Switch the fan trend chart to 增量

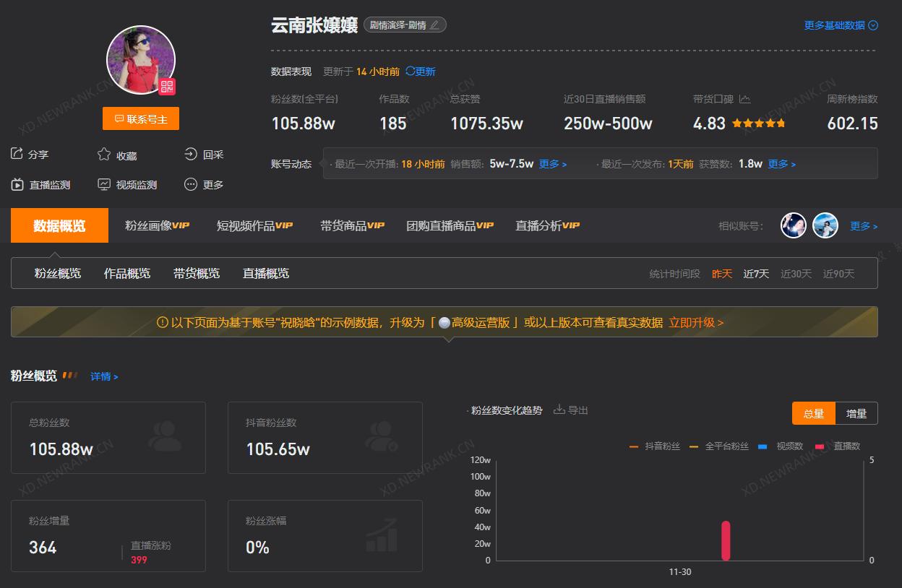pos(856,413)
